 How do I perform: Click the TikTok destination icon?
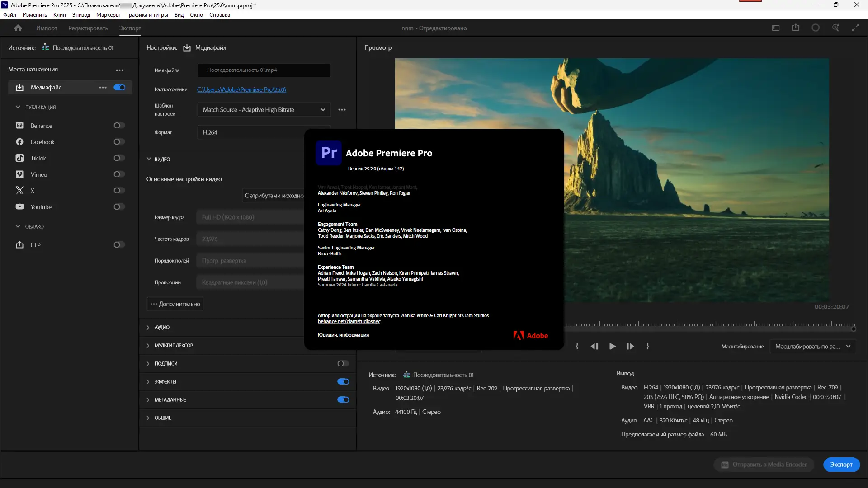click(19, 158)
